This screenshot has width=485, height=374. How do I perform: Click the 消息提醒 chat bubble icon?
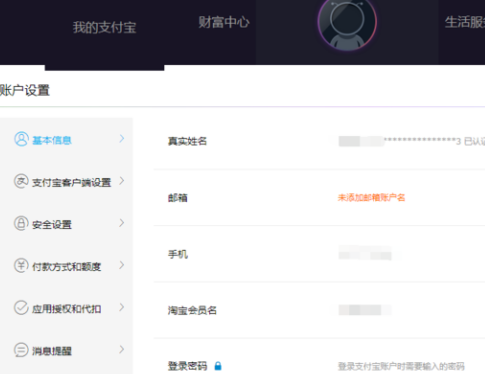(21, 350)
